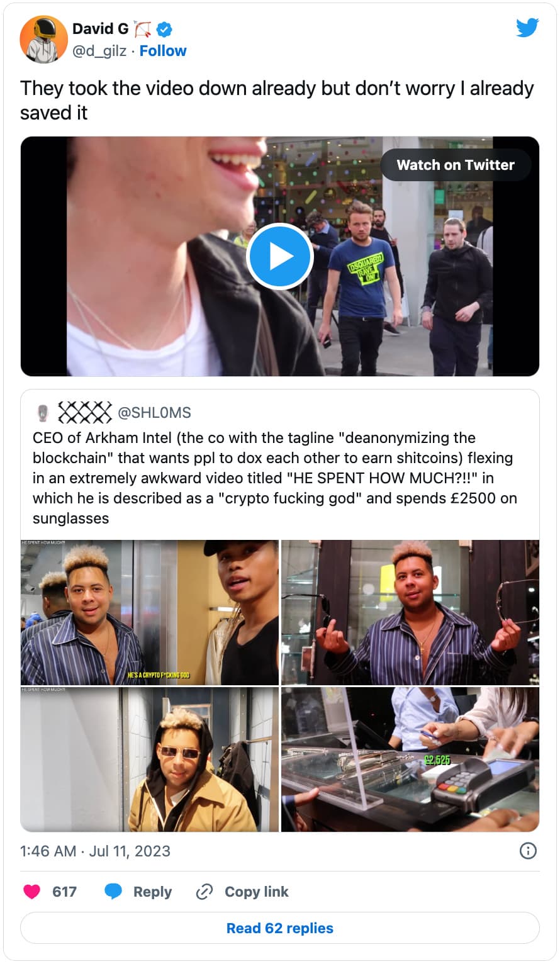The image size is (560, 964).
Task: Click the Twitter bird logo icon
Action: 527,28
